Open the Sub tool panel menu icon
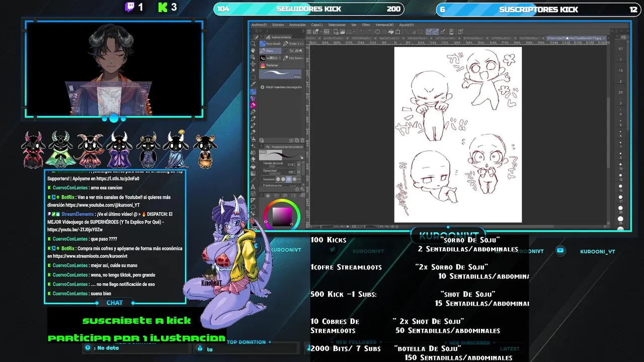Screen dimensions: 644x362 [x=262, y=37]
